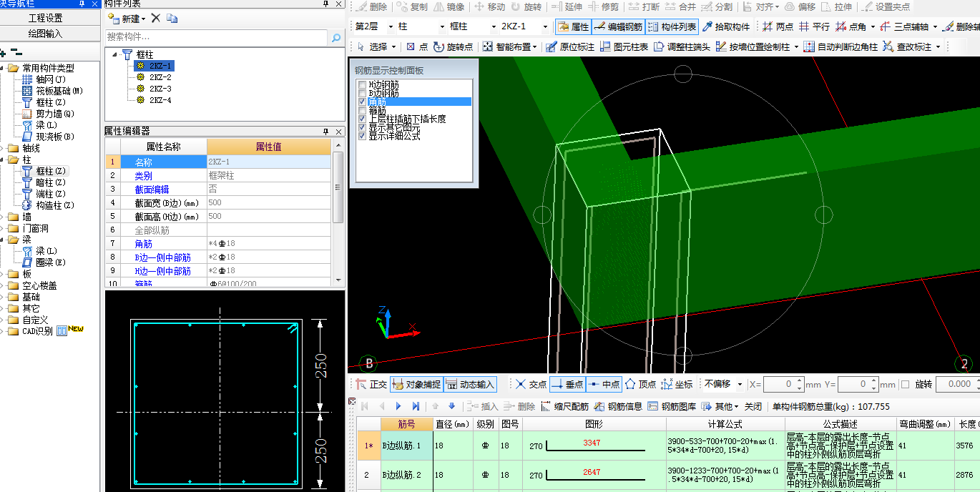980x492 pixels.
Task: Choose the 旋转点 drawing tool
Action: coord(454,46)
